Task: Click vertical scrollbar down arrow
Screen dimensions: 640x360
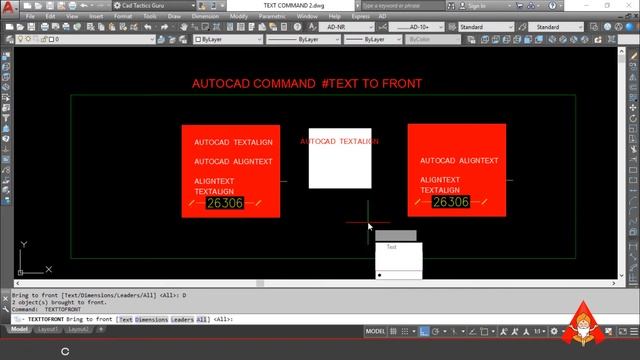Action: [x=622, y=276]
